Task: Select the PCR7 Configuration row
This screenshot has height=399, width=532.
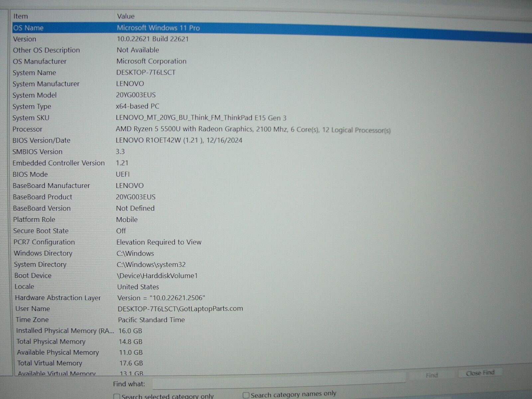Action: (271, 242)
